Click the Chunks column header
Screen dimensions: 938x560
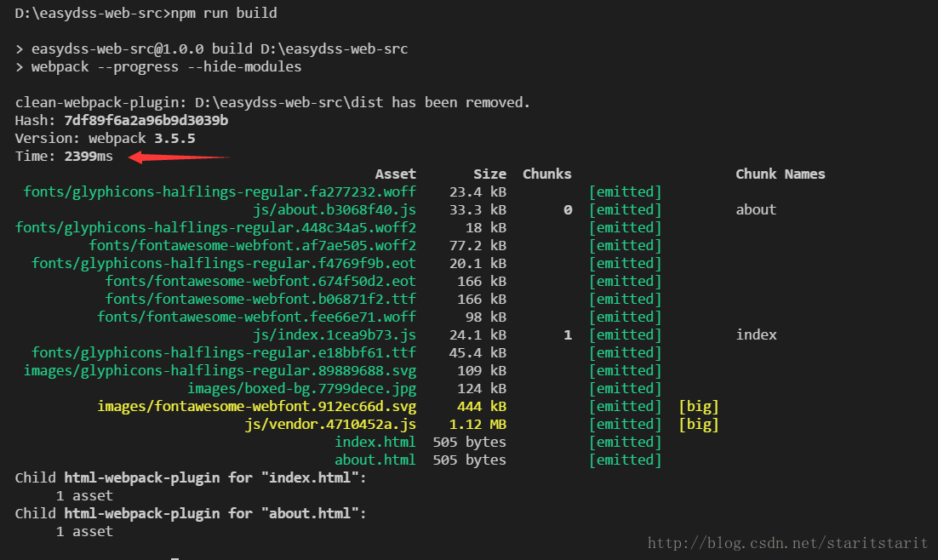tap(546, 174)
